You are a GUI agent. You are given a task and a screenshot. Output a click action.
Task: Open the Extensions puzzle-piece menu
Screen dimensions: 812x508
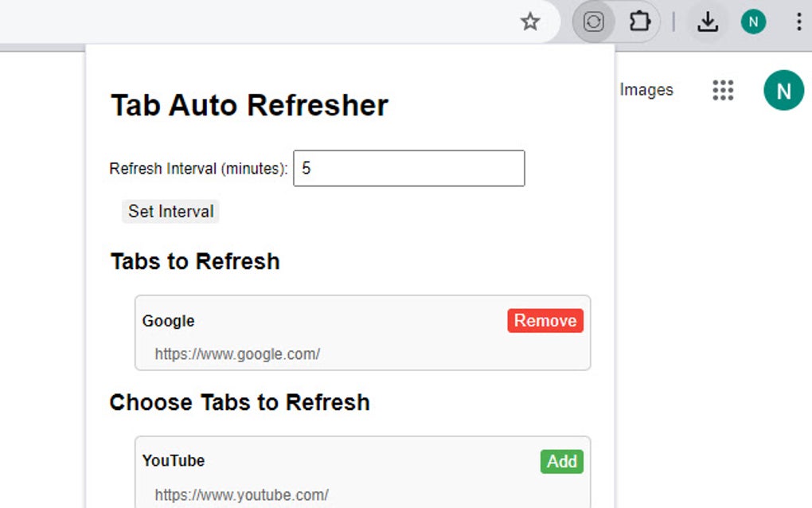[x=639, y=21]
